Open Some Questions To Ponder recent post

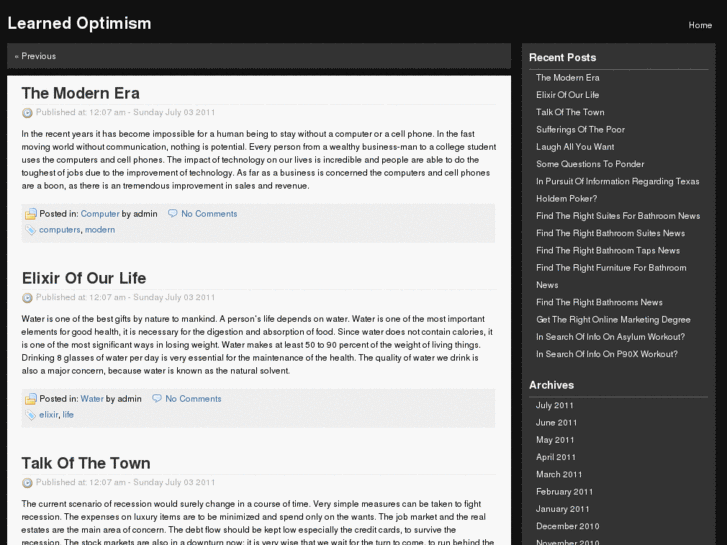590,164
